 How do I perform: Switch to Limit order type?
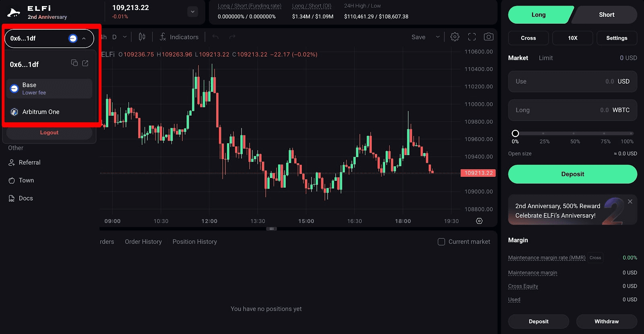[x=546, y=58]
